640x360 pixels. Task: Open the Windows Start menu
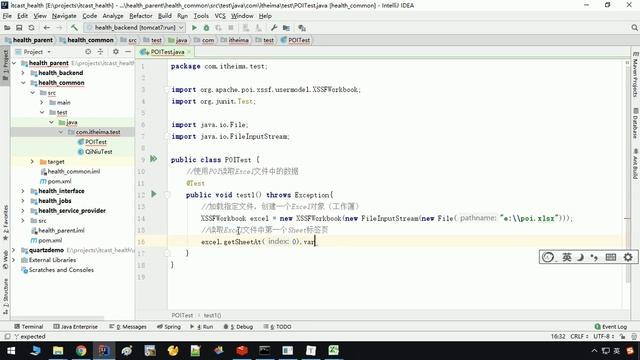click(x=11, y=351)
